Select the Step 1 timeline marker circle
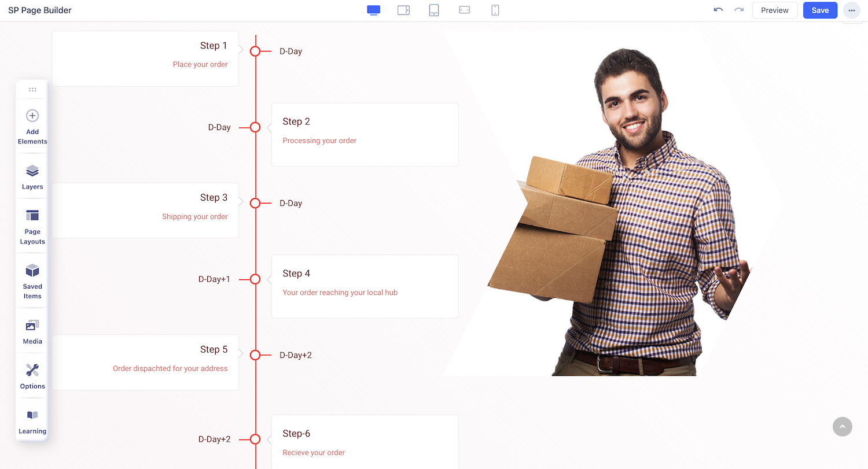 (x=255, y=51)
